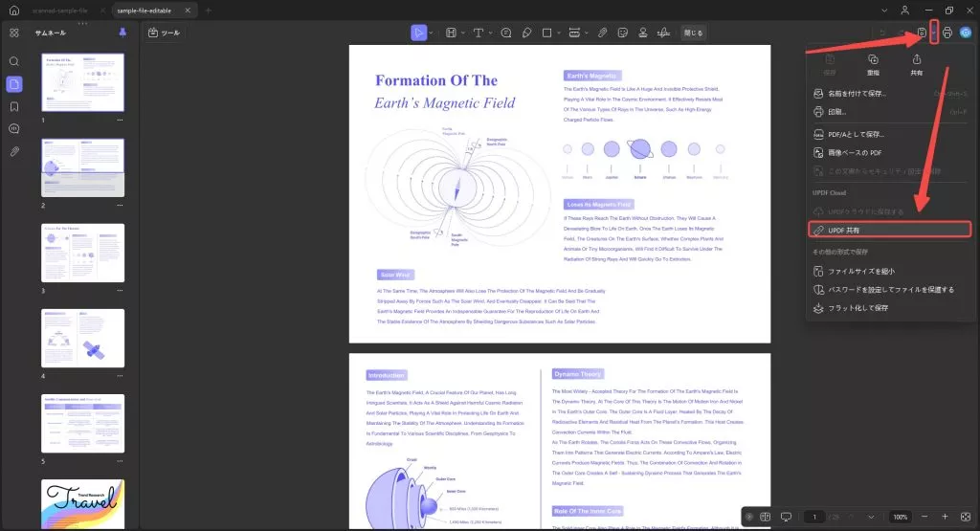Click the attachment paperclip toolbar icon
Viewport: 980px width, 531px height.
click(602, 33)
